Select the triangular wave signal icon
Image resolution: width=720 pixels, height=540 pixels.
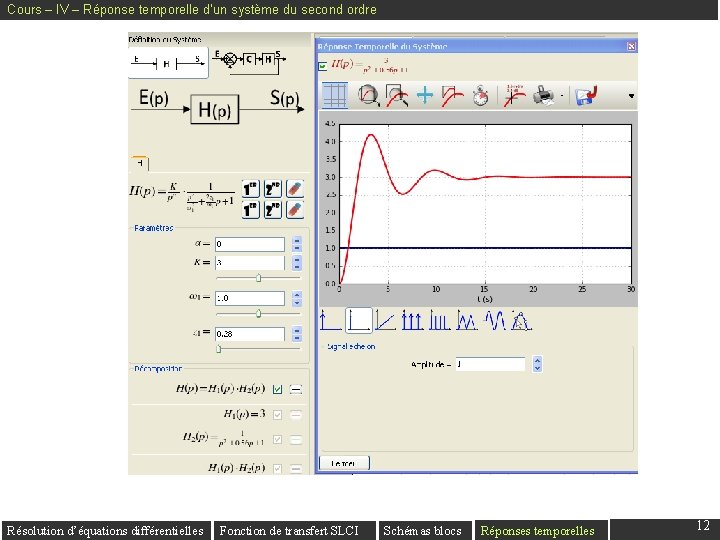(x=467, y=320)
